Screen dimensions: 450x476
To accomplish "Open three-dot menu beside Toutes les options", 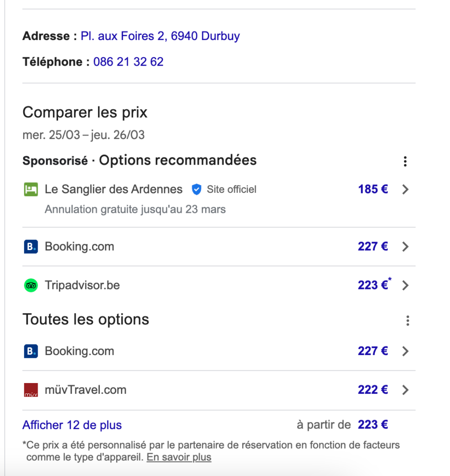I will click(407, 320).
